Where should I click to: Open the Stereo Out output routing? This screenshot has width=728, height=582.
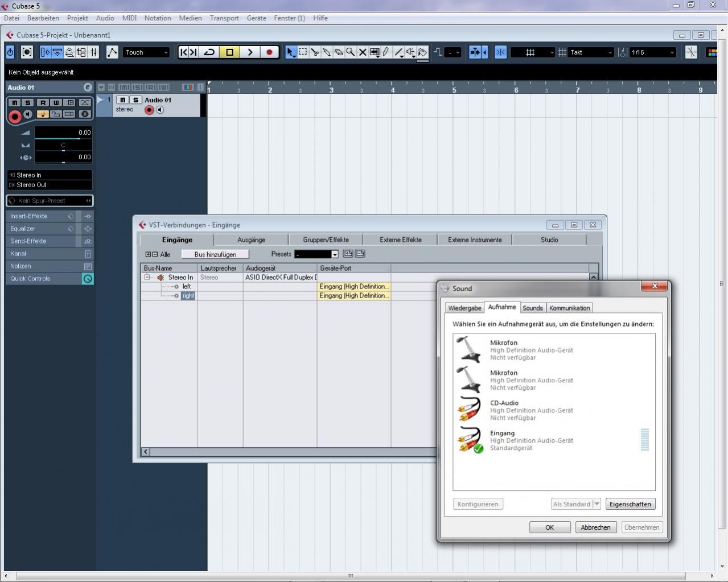pos(50,185)
